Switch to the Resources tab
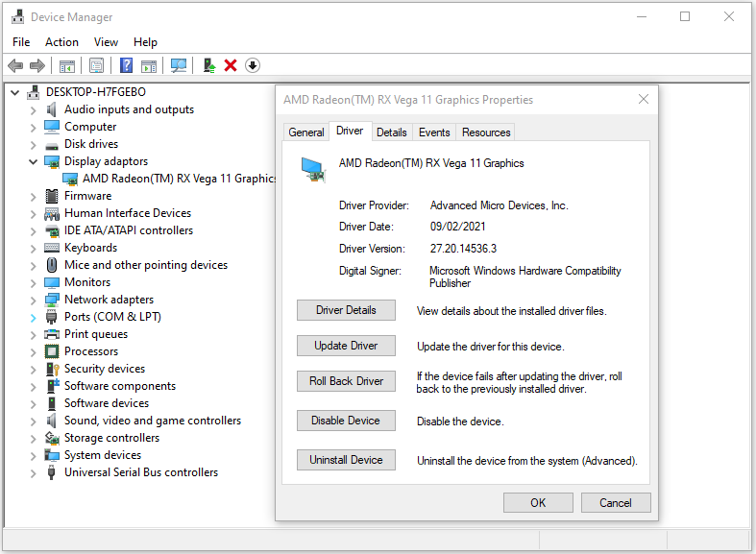756x554 pixels. [486, 132]
